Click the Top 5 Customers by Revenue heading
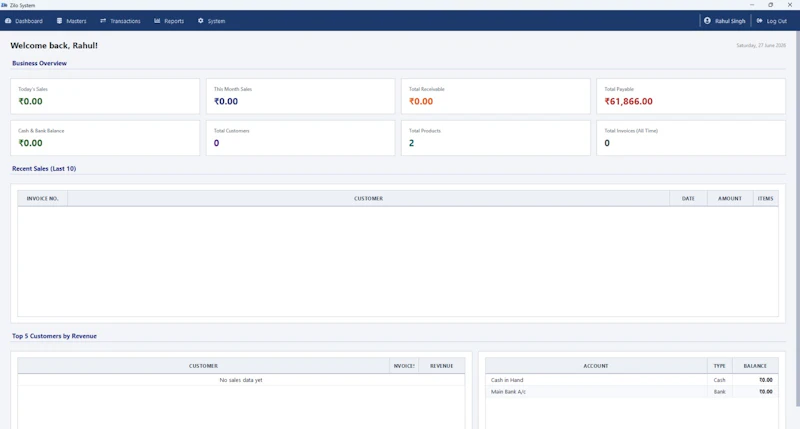Viewport: 800px width, 429px height. 55,336
